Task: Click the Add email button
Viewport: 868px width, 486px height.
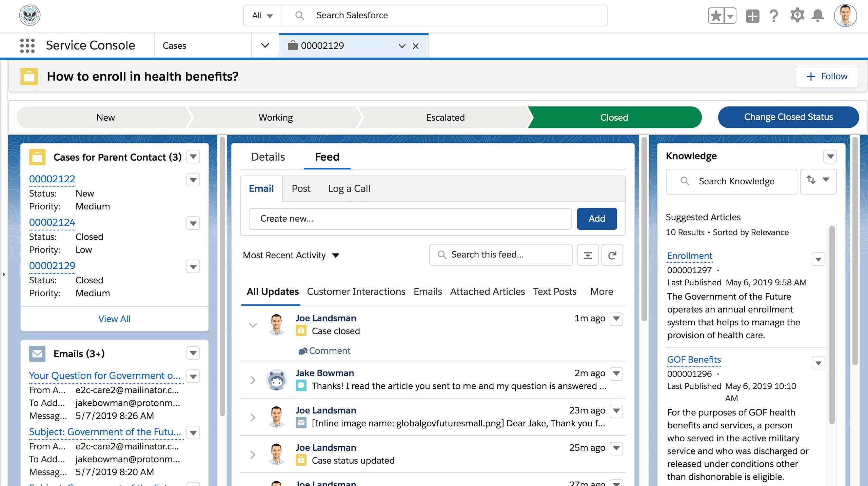Action: 597,219
